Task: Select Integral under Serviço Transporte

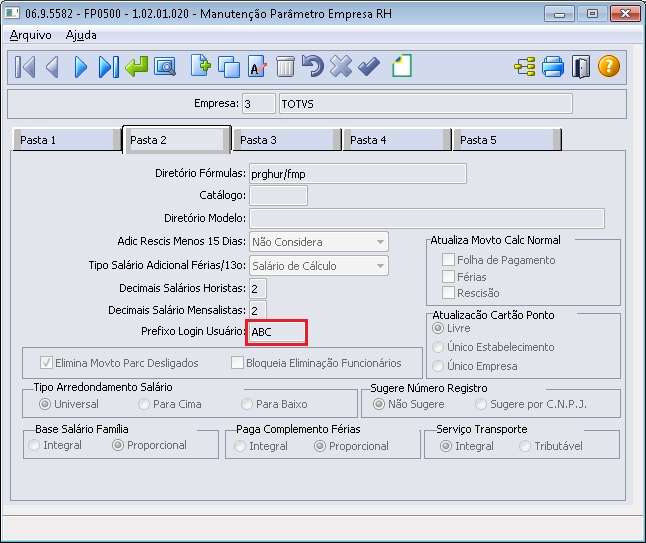Action: [x=446, y=446]
